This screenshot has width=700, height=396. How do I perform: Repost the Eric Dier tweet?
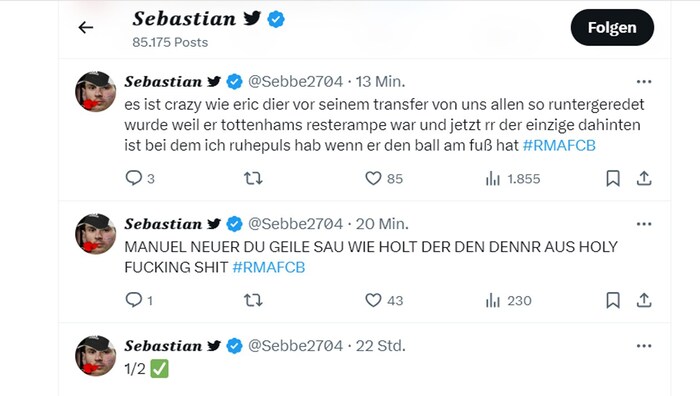[x=253, y=179]
